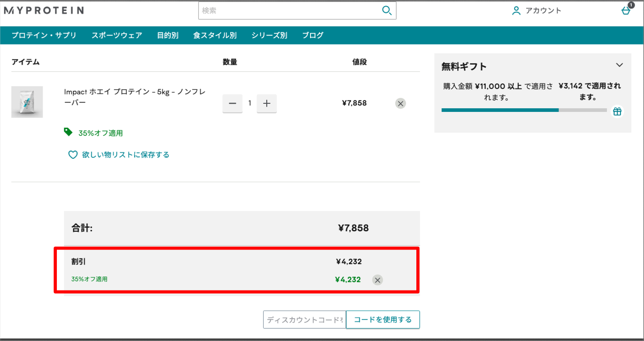Screen dimensions: 644x341
Task: Click the ¥3,142 で適用されます text
Action: [590, 91]
